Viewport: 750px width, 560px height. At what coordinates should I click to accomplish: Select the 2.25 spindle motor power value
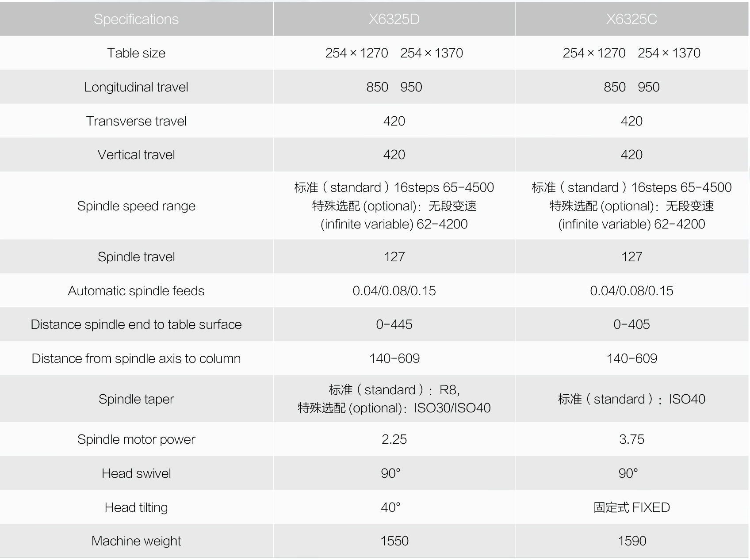click(394, 439)
